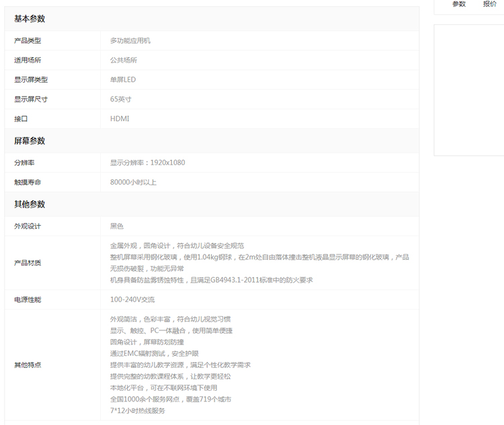This screenshot has height=425, width=504.
Task: Click the HDMI interface value
Action: point(120,119)
